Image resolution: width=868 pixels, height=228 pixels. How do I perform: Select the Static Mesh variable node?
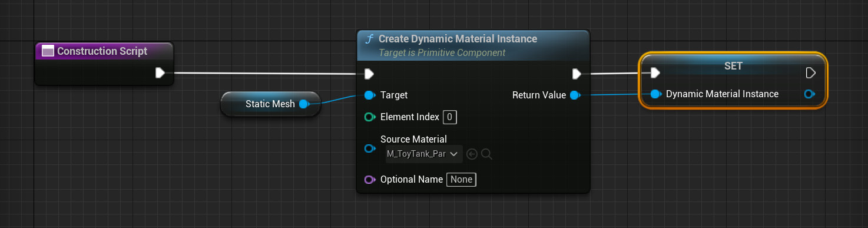point(270,104)
